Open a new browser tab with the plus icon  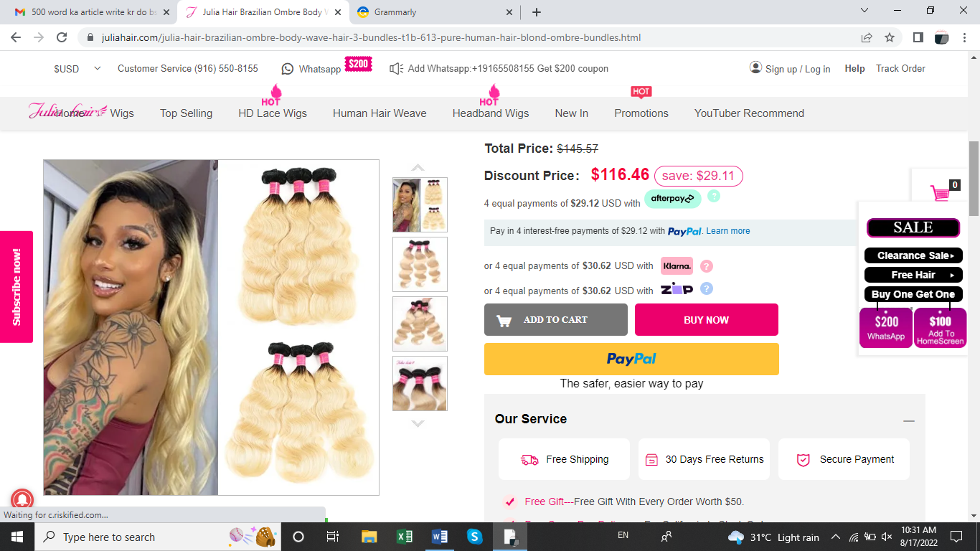[537, 12]
